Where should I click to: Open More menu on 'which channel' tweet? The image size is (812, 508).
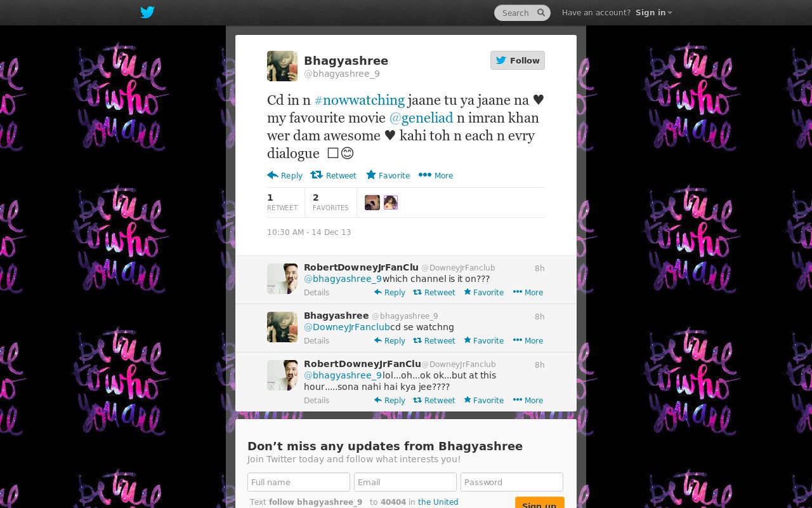click(x=528, y=293)
